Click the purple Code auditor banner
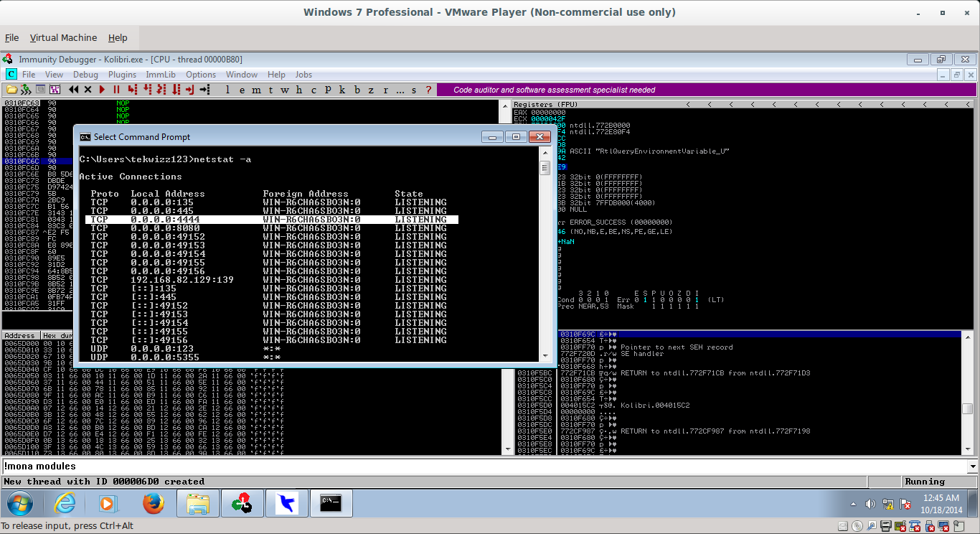The width and height of the screenshot is (980, 534). (x=707, y=90)
